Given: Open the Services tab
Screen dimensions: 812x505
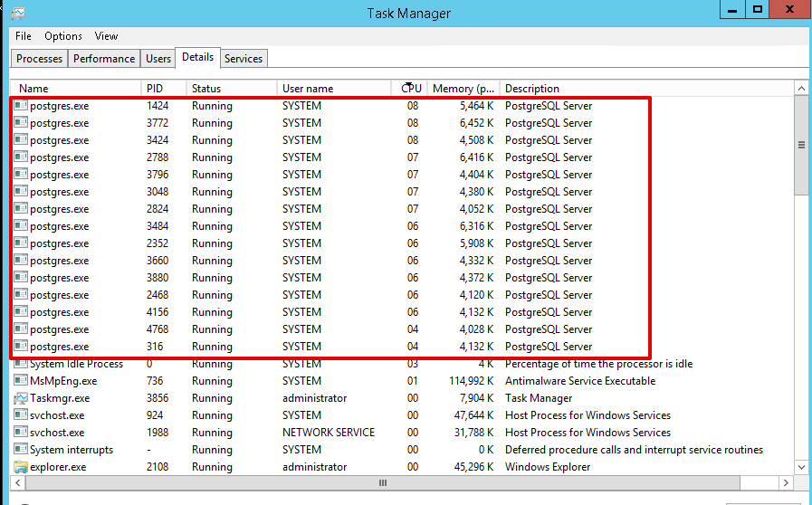Looking at the screenshot, I should (x=244, y=59).
